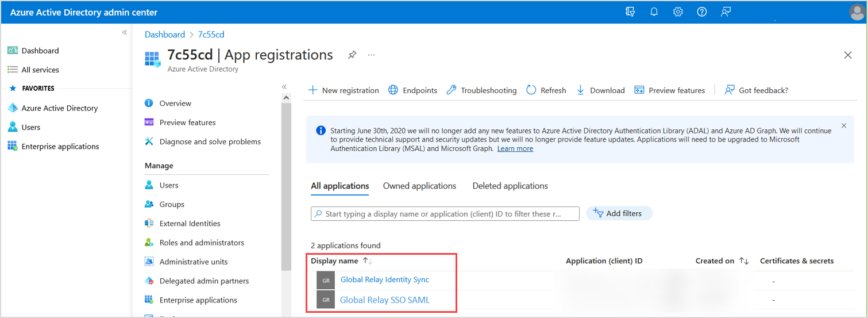Open the header feedback icon
868x318 pixels.
click(726, 12)
